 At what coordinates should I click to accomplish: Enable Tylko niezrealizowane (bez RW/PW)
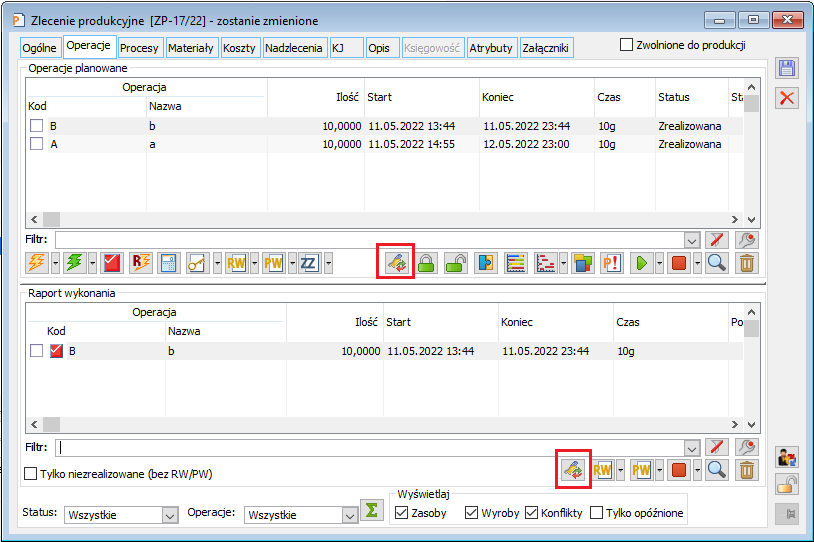(x=31, y=473)
